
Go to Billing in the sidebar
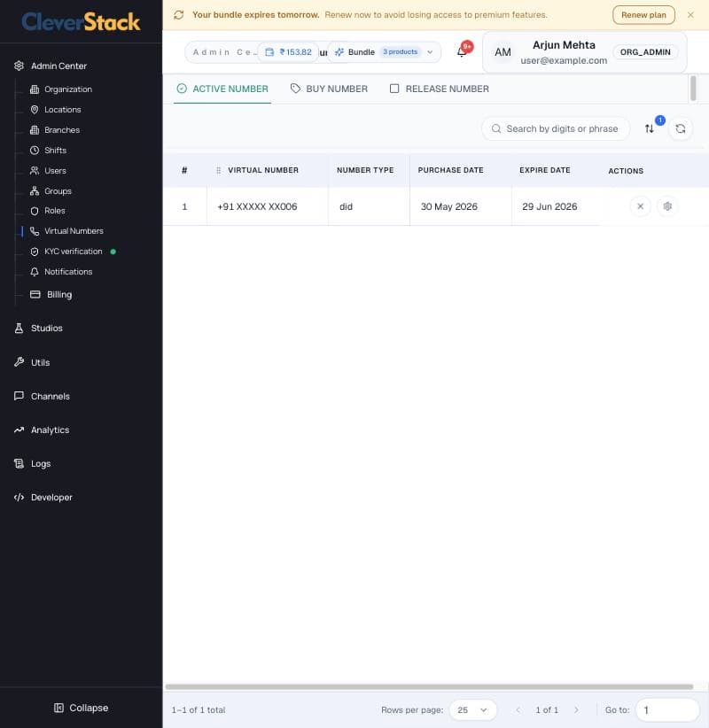point(51,294)
